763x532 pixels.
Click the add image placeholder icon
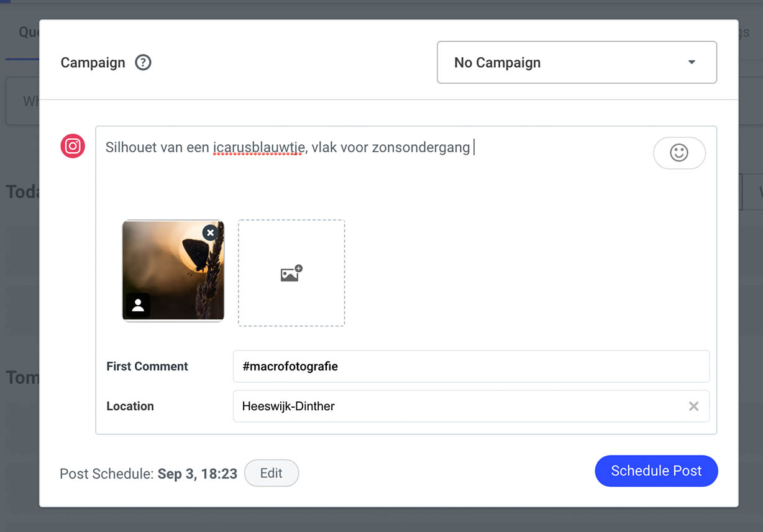[x=291, y=273]
